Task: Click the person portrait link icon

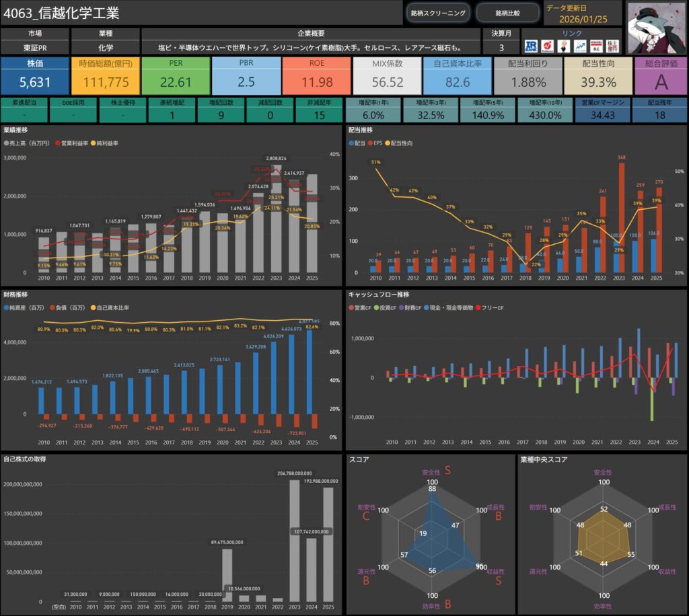Action: coord(565,46)
